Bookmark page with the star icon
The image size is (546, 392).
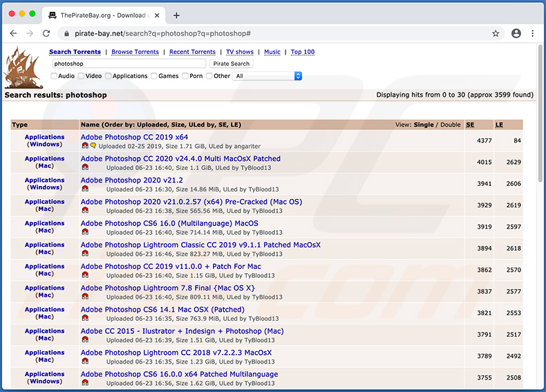click(496, 33)
